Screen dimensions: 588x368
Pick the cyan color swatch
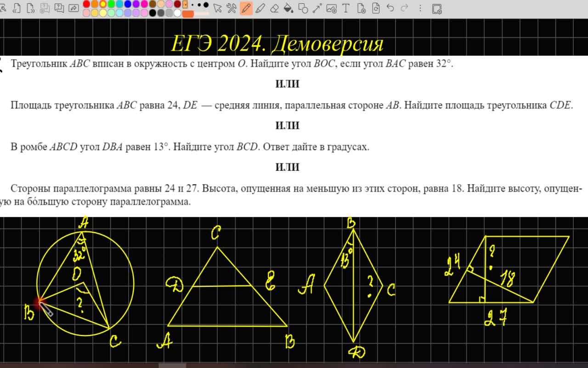[x=119, y=4]
